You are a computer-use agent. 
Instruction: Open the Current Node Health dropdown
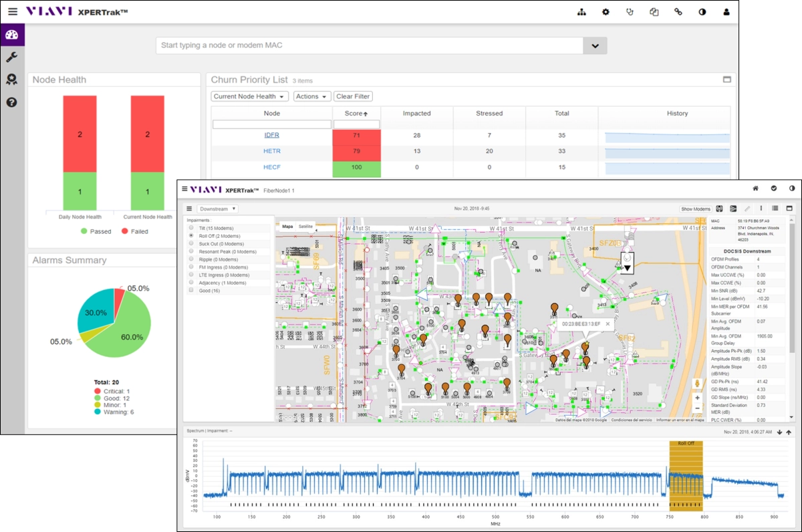click(x=249, y=97)
